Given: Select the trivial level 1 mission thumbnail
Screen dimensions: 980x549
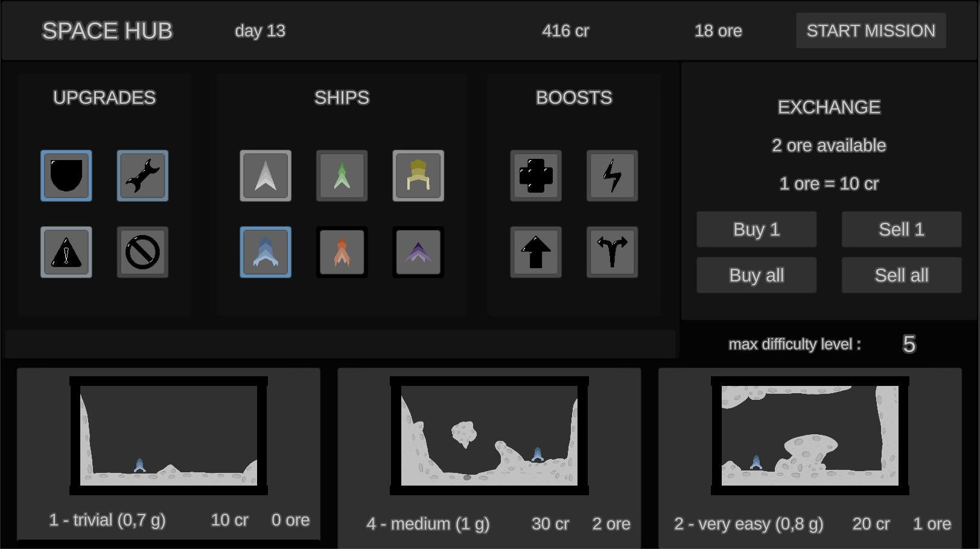Looking at the screenshot, I should (x=168, y=435).
